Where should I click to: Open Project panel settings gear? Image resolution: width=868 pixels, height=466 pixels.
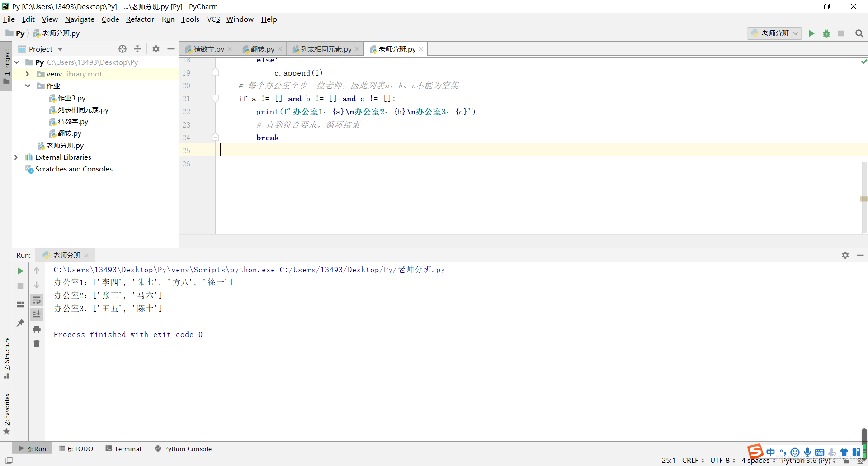point(156,49)
